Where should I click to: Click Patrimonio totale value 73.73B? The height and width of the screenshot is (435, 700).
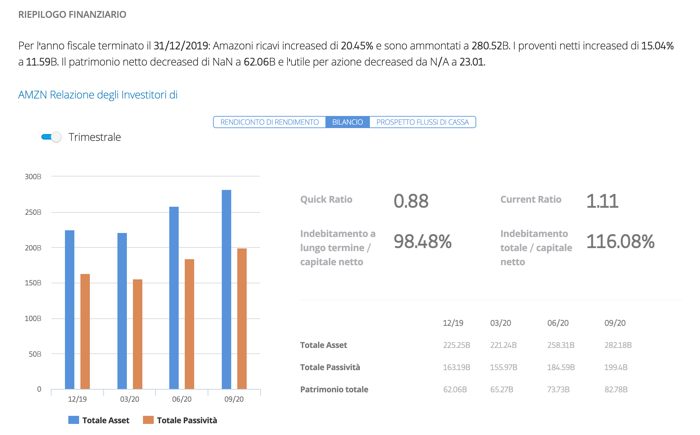[x=558, y=389]
